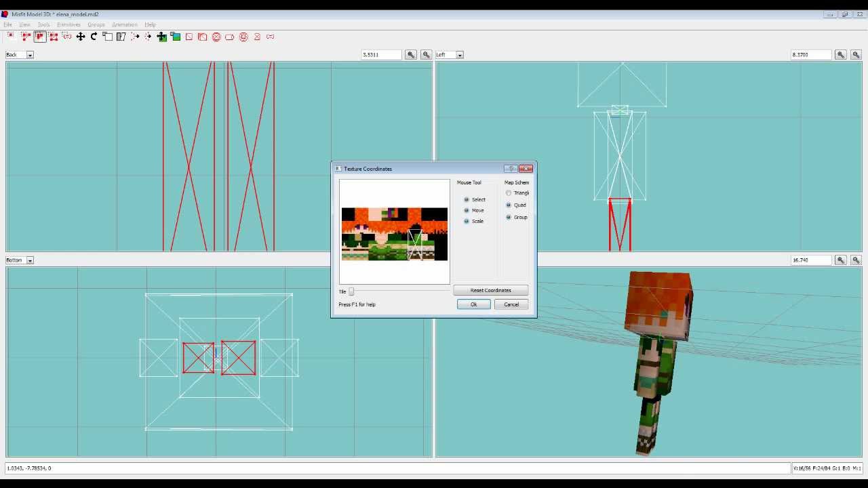
Task: Open the Animation menu
Action: click(125, 24)
